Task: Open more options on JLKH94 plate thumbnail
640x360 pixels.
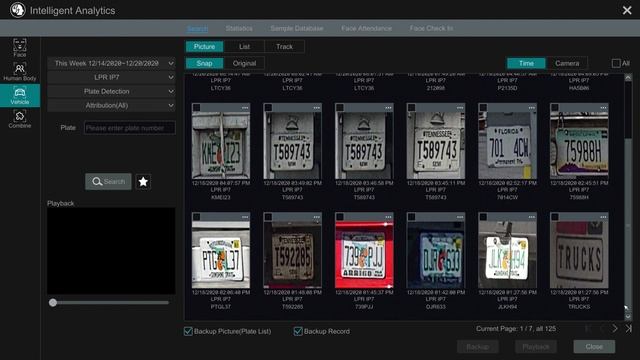Action: coord(531,217)
